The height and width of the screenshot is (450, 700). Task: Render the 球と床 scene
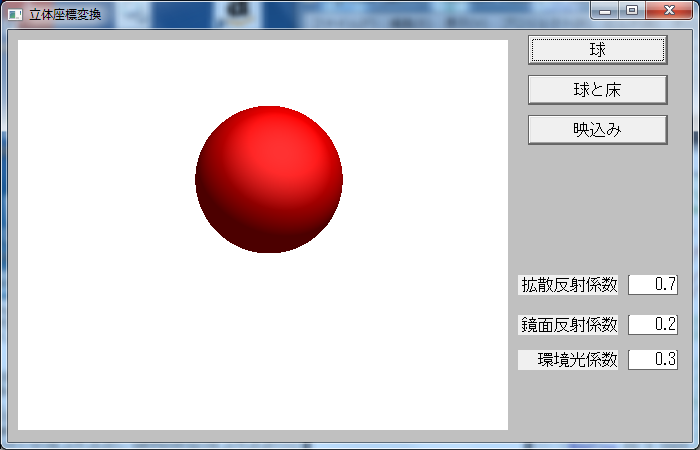point(597,90)
